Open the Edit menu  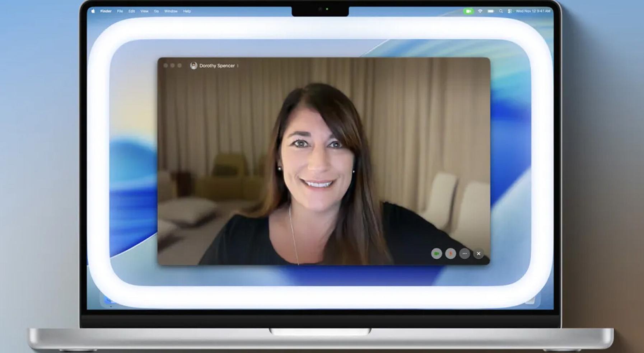(132, 11)
